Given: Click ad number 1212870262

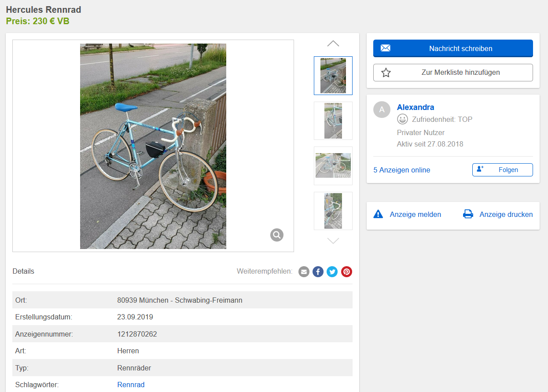Looking at the screenshot, I should click(x=137, y=334).
